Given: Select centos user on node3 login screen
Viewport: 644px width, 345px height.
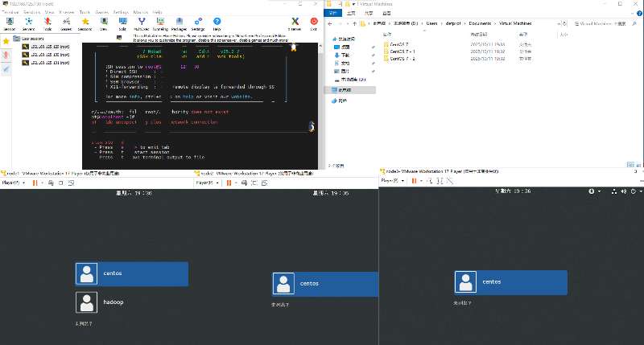Looking at the screenshot, I should [511, 282].
